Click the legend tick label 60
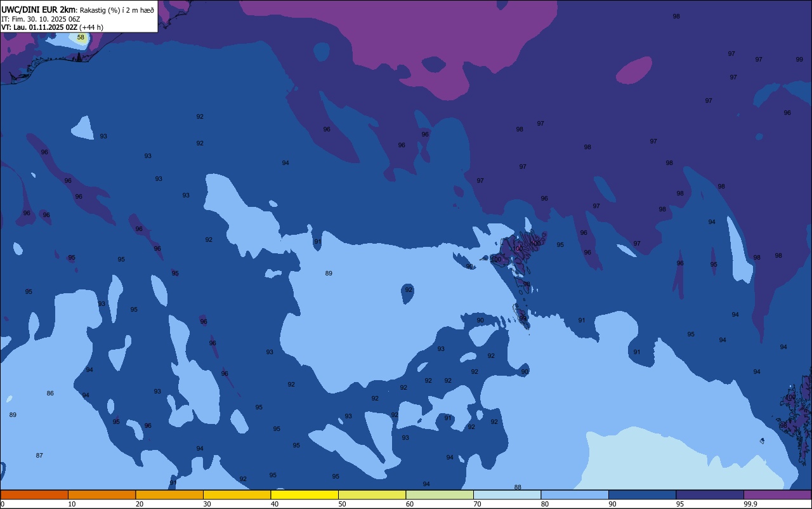The height and width of the screenshot is (509, 812). 410,504
